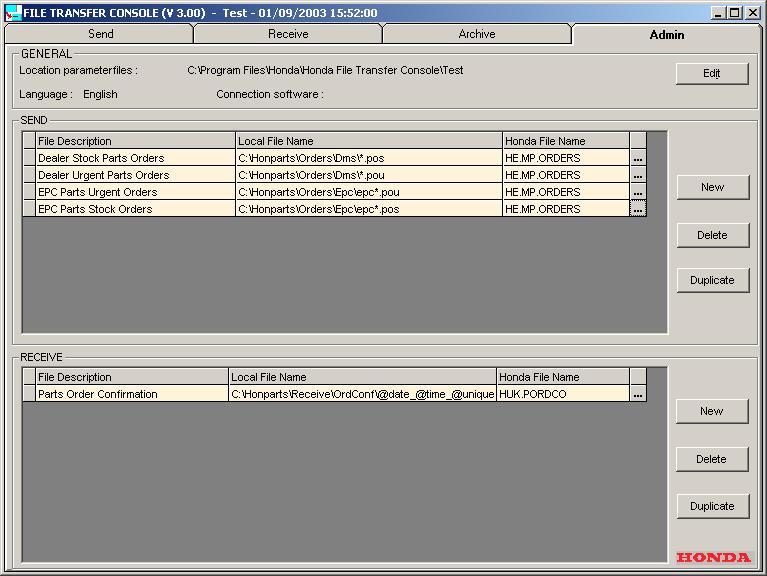Switch to the Send tab
The width and height of the screenshot is (767, 576).
tap(100, 34)
